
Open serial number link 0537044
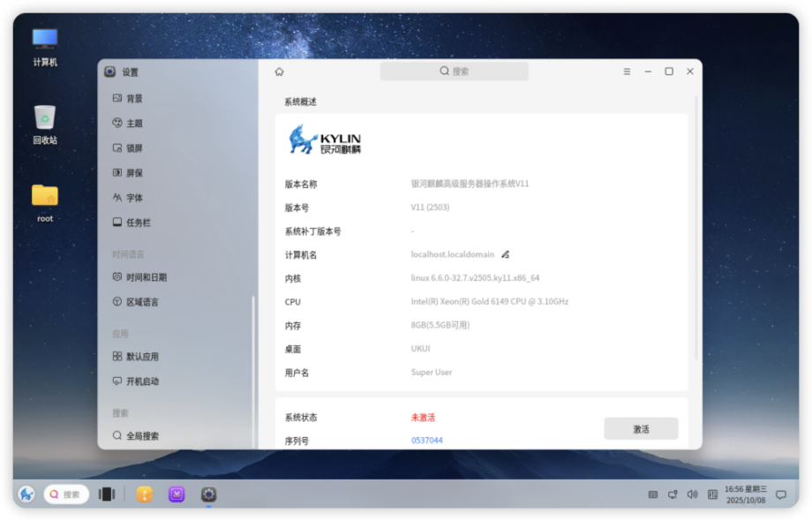[426, 441]
